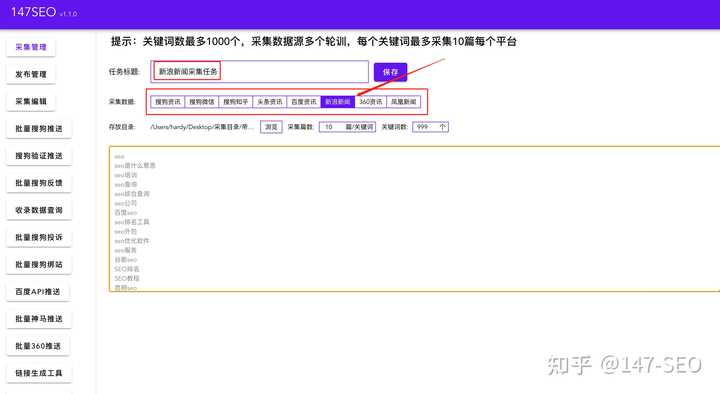
Task: Open 发布管理 in the sidebar
Action: pos(31,74)
